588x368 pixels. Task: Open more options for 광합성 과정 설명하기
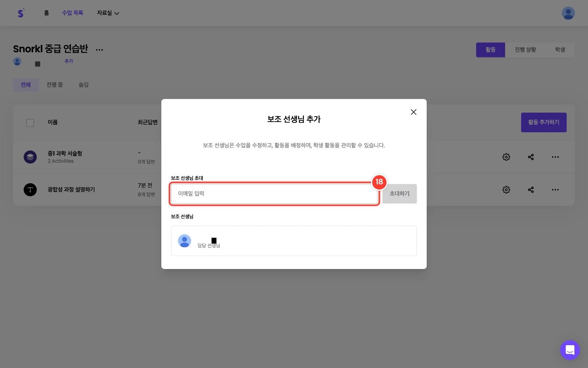coord(555,190)
